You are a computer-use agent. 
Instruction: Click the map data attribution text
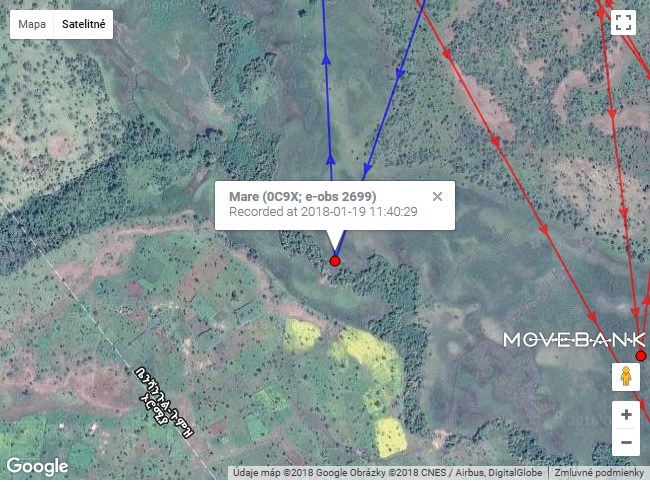pyautogui.click(x=388, y=473)
